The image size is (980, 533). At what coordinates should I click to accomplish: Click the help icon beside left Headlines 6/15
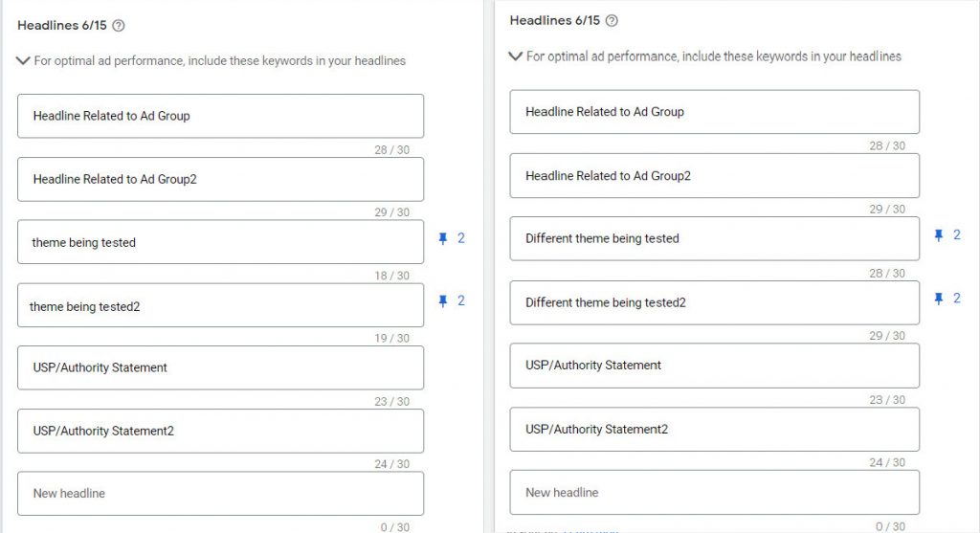(x=119, y=26)
